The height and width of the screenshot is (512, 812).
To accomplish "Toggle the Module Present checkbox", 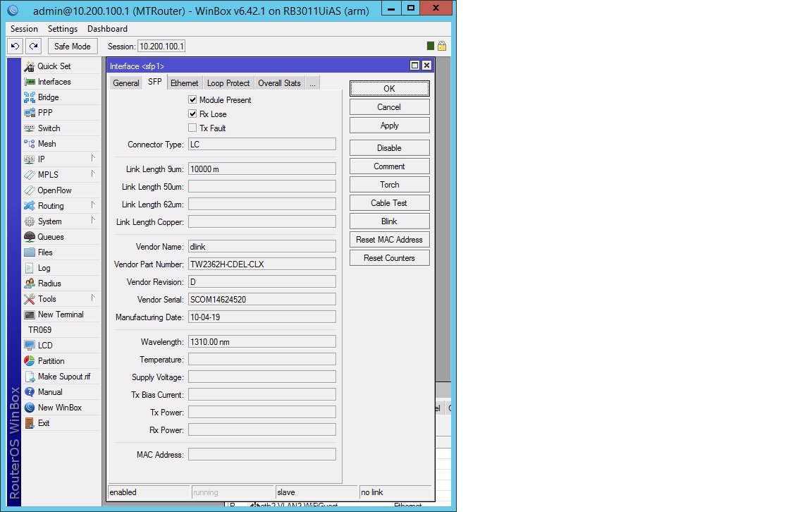I will pos(192,99).
